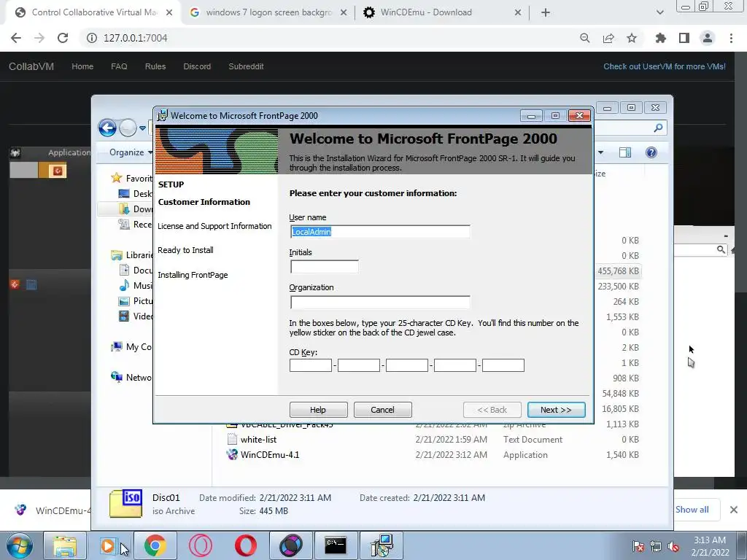Viewport: 747px width, 560px height.
Task: Open the Chrome extensions puzzle icon
Action: 661,38
